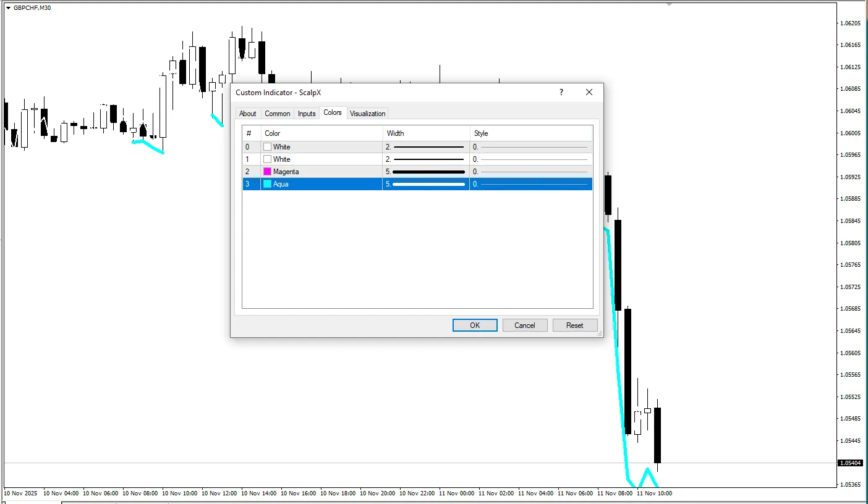Click the Width column header
The width and height of the screenshot is (868, 504).
(427, 133)
